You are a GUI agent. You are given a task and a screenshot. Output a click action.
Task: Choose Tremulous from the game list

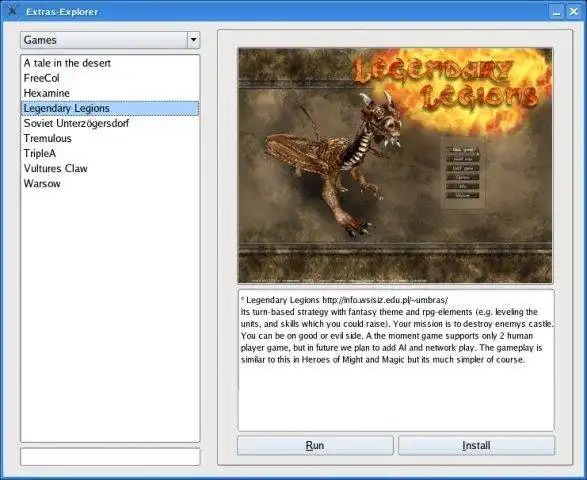[110, 138]
